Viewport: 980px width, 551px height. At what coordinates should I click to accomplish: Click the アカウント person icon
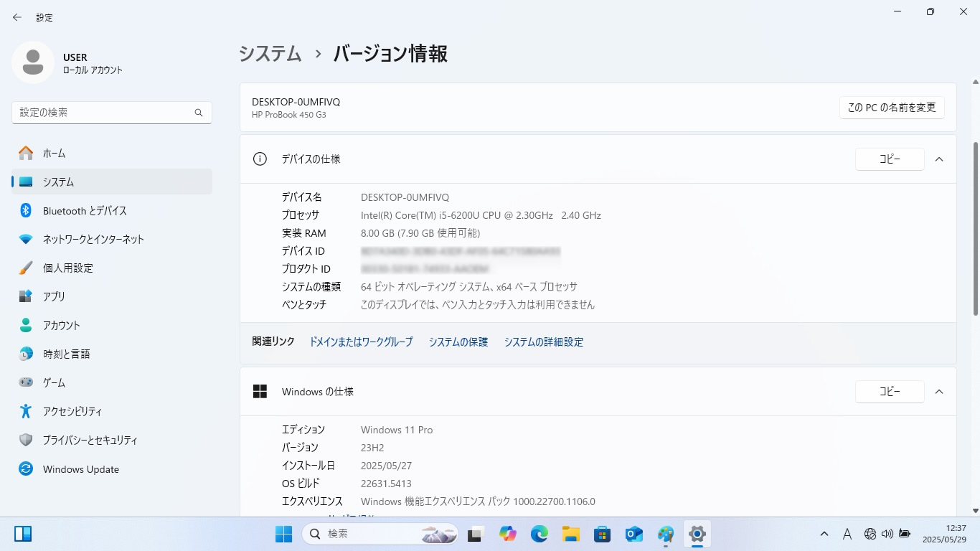[26, 325]
